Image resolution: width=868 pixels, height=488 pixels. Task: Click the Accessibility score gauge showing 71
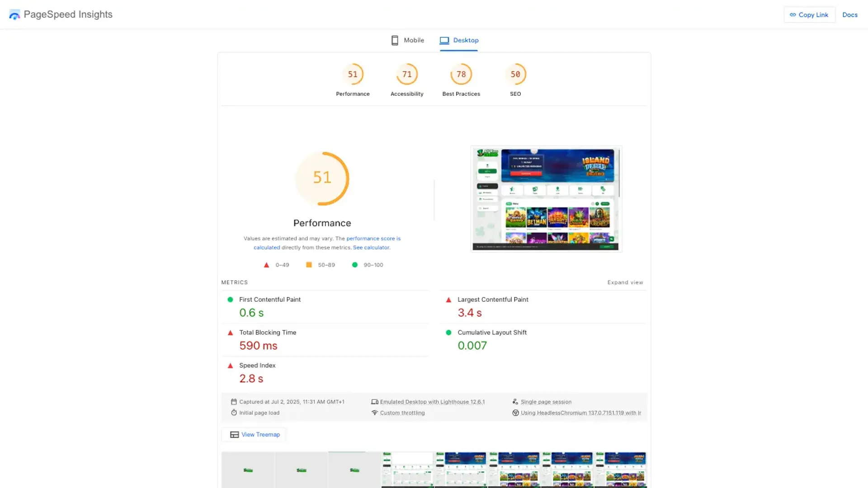[x=407, y=74]
